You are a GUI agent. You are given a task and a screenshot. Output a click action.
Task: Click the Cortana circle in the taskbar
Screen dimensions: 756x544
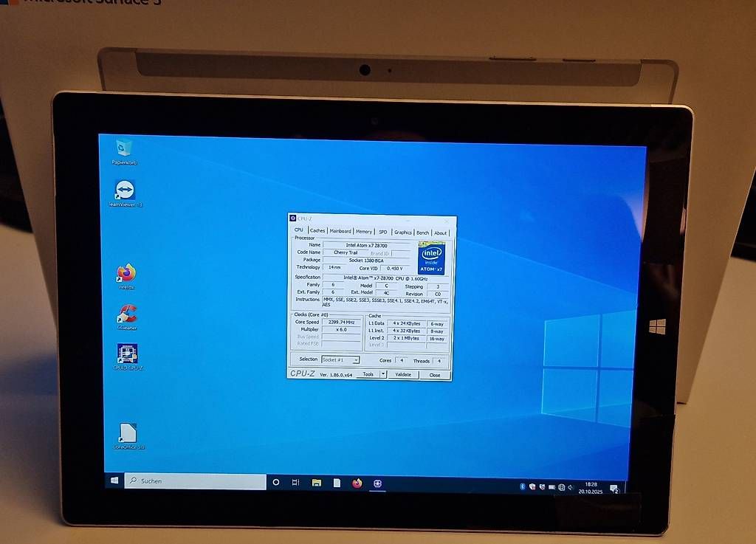(276, 482)
